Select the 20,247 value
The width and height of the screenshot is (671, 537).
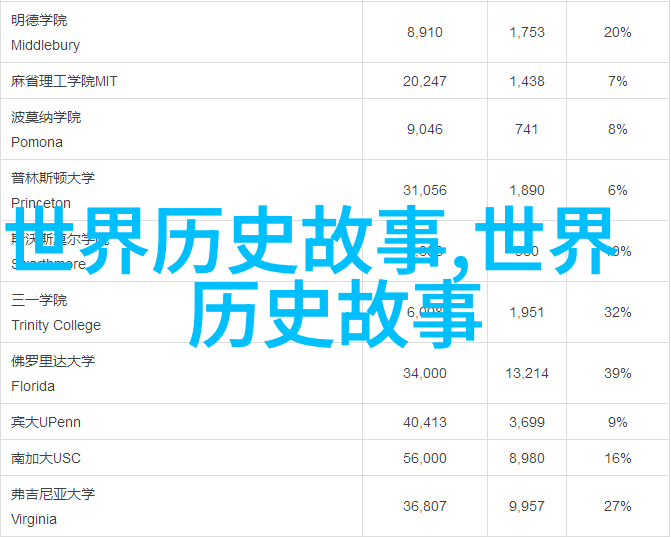425,81
